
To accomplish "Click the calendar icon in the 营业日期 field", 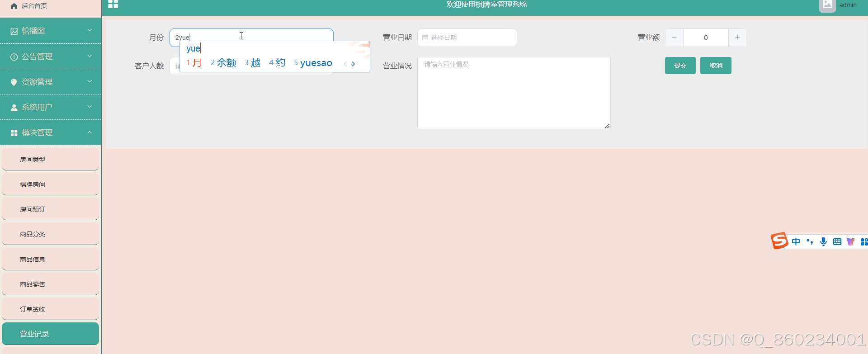I will [x=425, y=38].
